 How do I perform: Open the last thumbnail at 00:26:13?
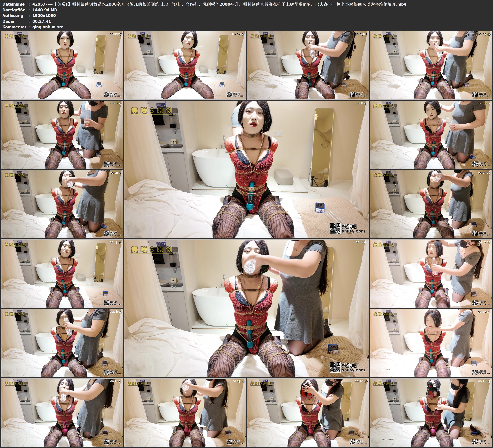pyautogui.click(x=431, y=412)
